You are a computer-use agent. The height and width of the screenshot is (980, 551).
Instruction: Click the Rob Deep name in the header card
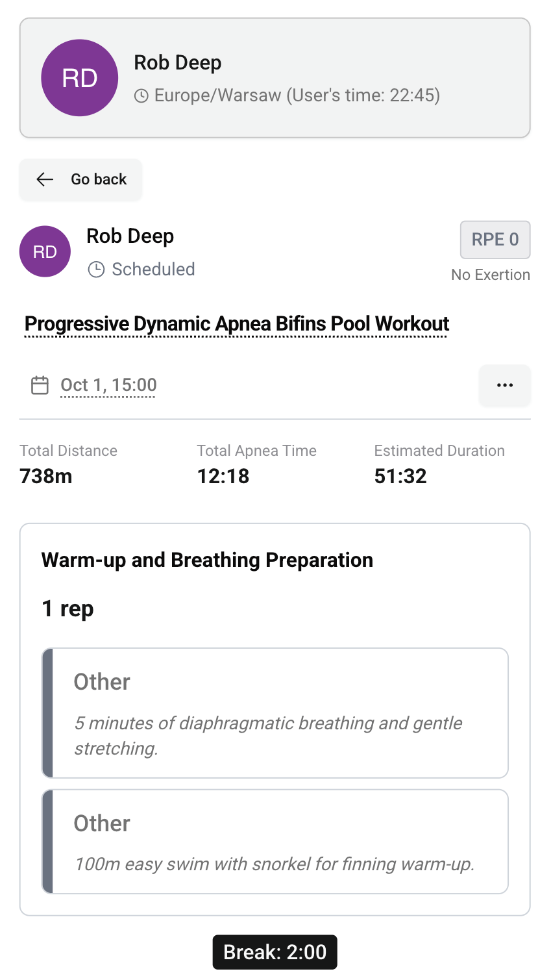tap(178, 62)
